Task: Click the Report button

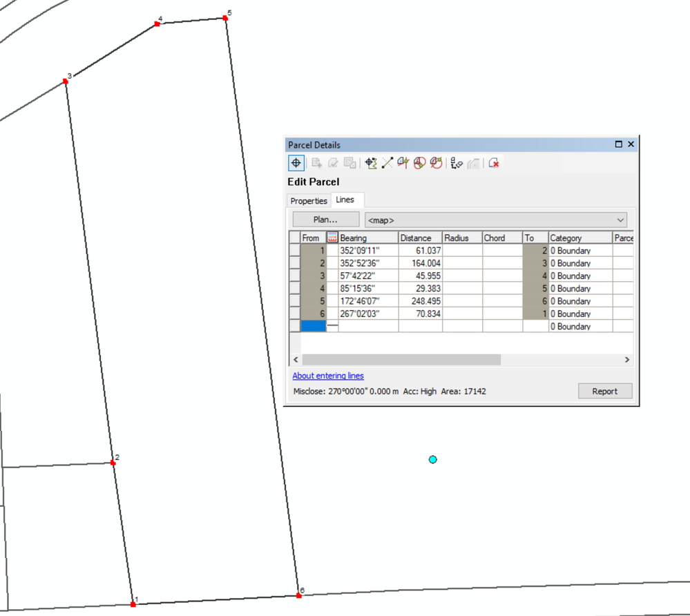Action: pyautogui.click(x=605, y=391)
